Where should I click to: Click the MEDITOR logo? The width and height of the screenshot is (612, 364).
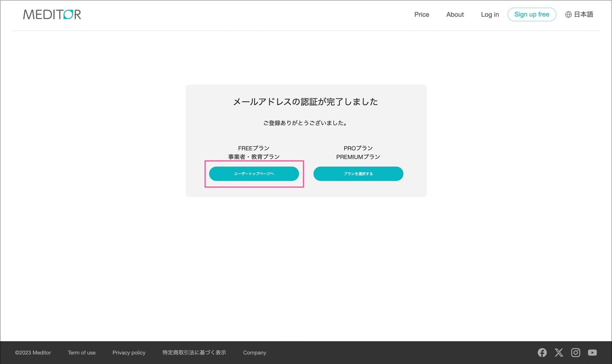tap(52, 15)
